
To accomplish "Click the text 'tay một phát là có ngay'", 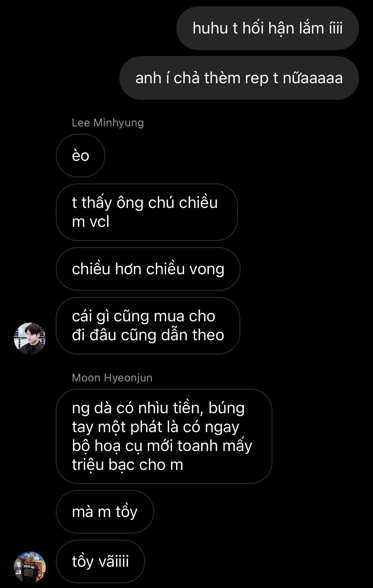I will [x=155, y=427].
